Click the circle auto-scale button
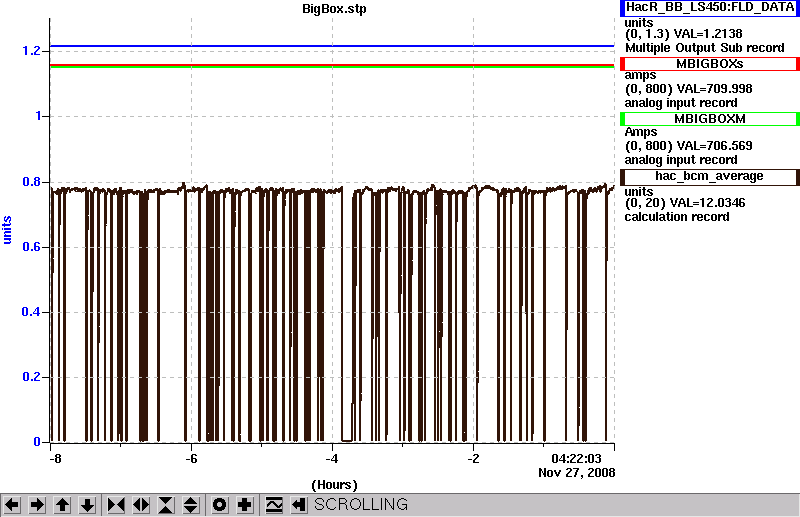 219,505
